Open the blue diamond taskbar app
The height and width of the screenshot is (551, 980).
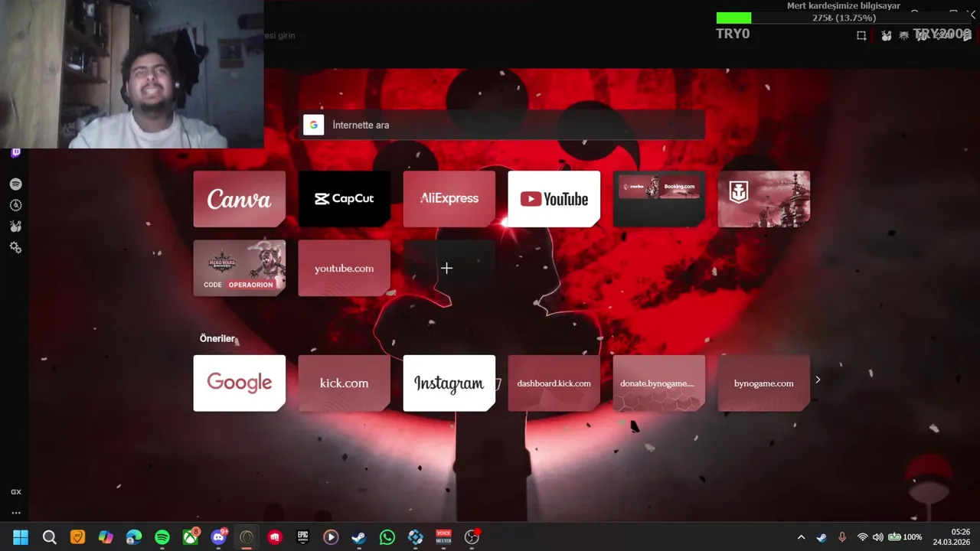416,537
